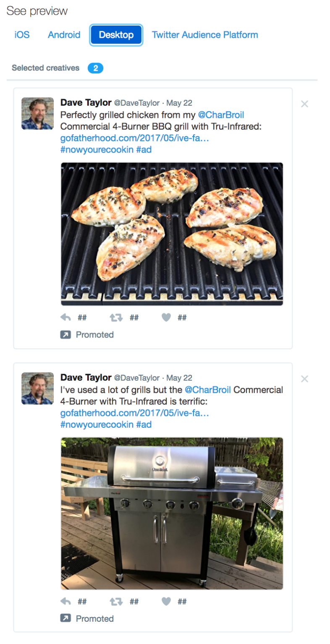Like the first tweet with the heart icon
This screenshot has width=330, height=644.
pos(166,317)
